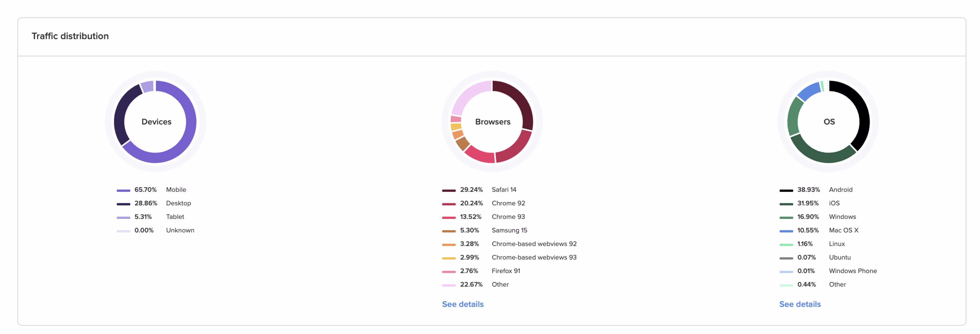Click the OS See details link
This screenshot has width=980, height=334.
(x=800, y=304)
